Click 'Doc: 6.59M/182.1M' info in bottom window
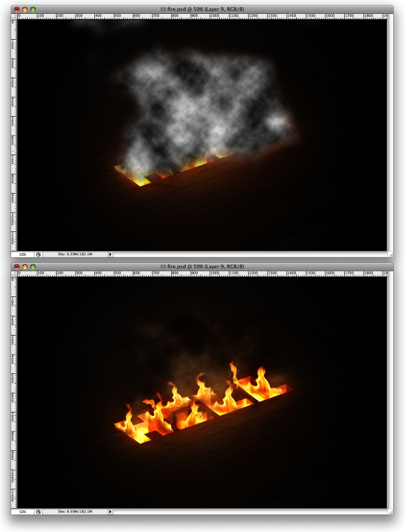This screenshot has height=532, width=405. pos(75,511)
